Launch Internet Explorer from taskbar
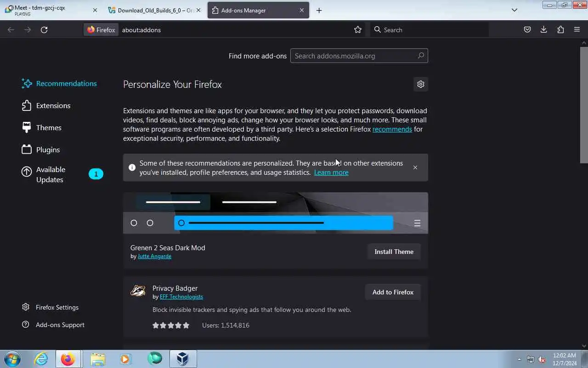This screenshot has height=368, width=588. 41,359
